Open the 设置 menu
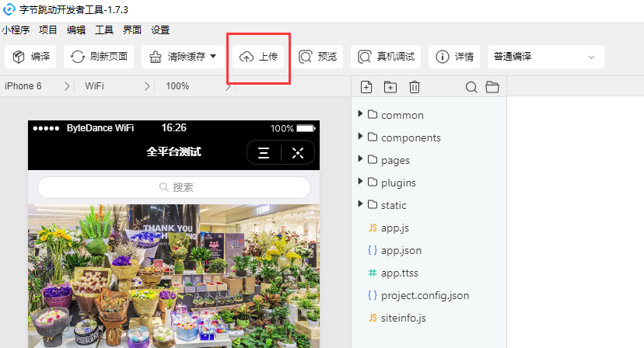Viewport: 644px width, 348px height. [160, 30]
